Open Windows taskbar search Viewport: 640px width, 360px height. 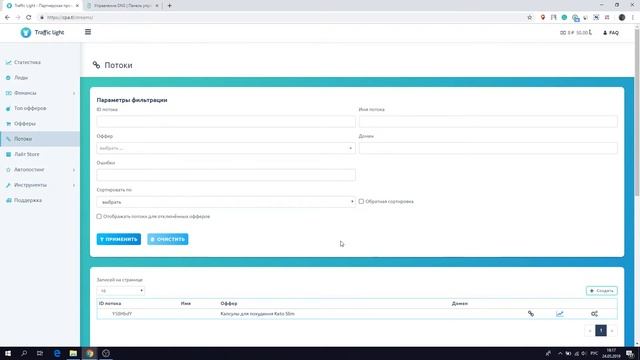[24, 353]
